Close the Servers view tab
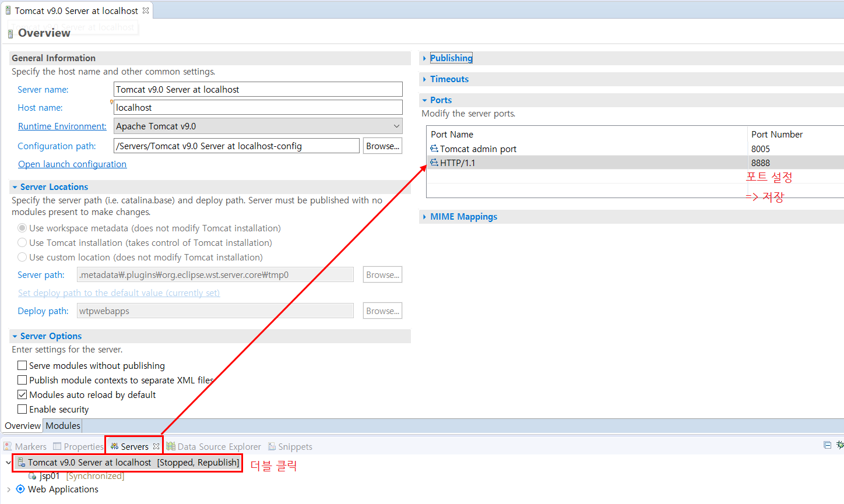The image size is (844, 504). [x=156, y=446]
